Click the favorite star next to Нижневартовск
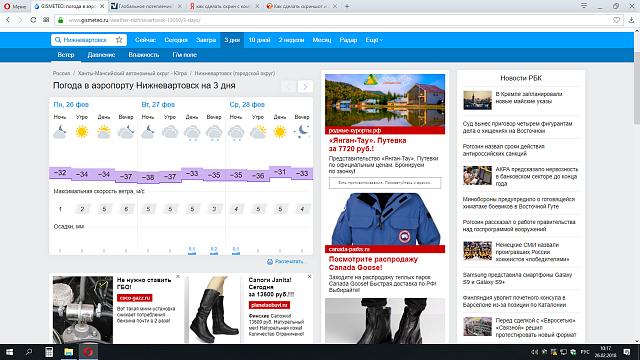Viewport: 640px width, 360px height. [x=119, y=40]
